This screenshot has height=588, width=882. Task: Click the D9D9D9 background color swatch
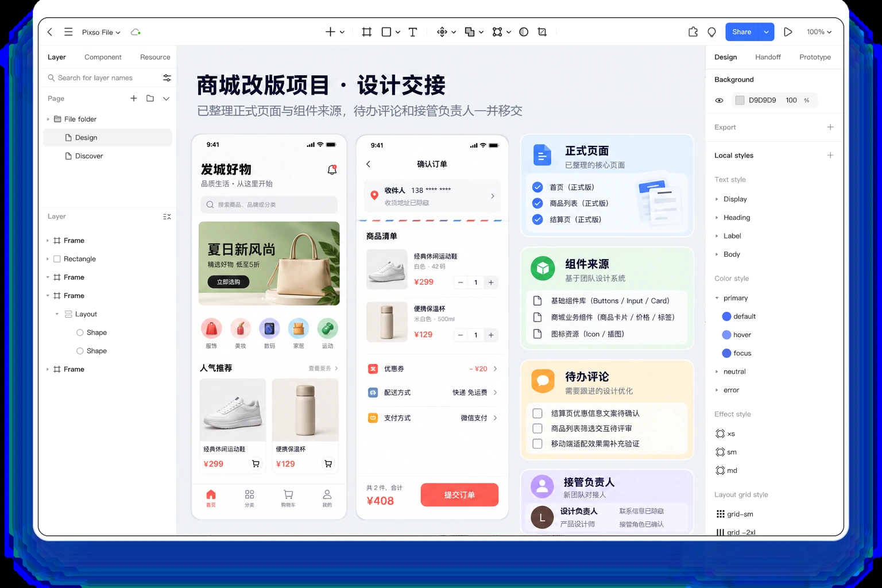740,100
